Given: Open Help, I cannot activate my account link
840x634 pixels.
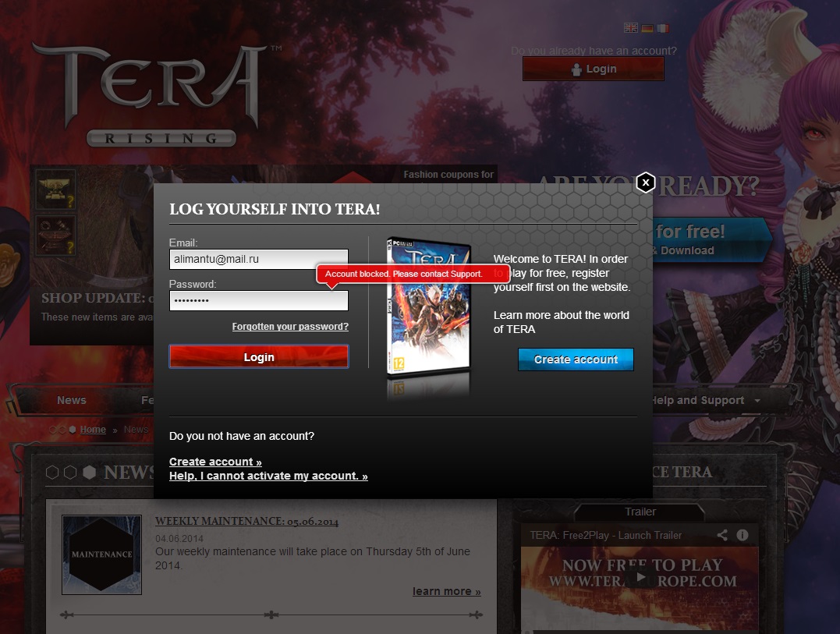Looking at the screenshot, I should coord(268,476).
